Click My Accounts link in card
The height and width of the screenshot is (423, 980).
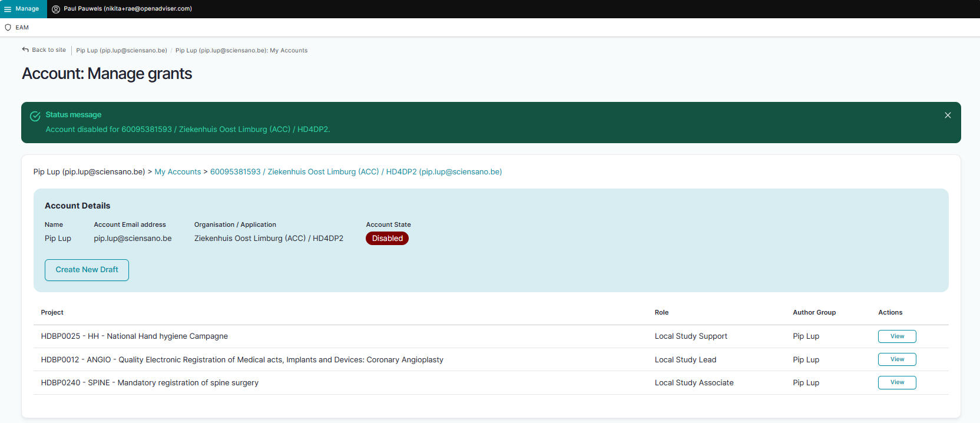click(177, 172)
